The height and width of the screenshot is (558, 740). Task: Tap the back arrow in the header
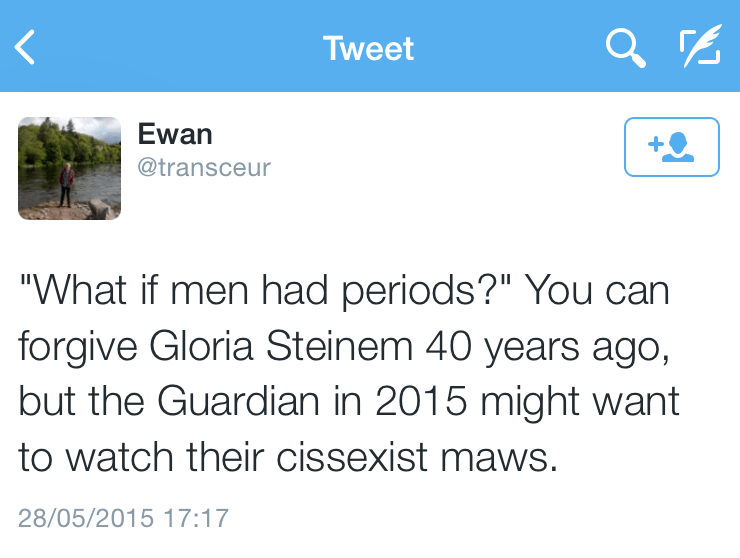tap(25, 48)
